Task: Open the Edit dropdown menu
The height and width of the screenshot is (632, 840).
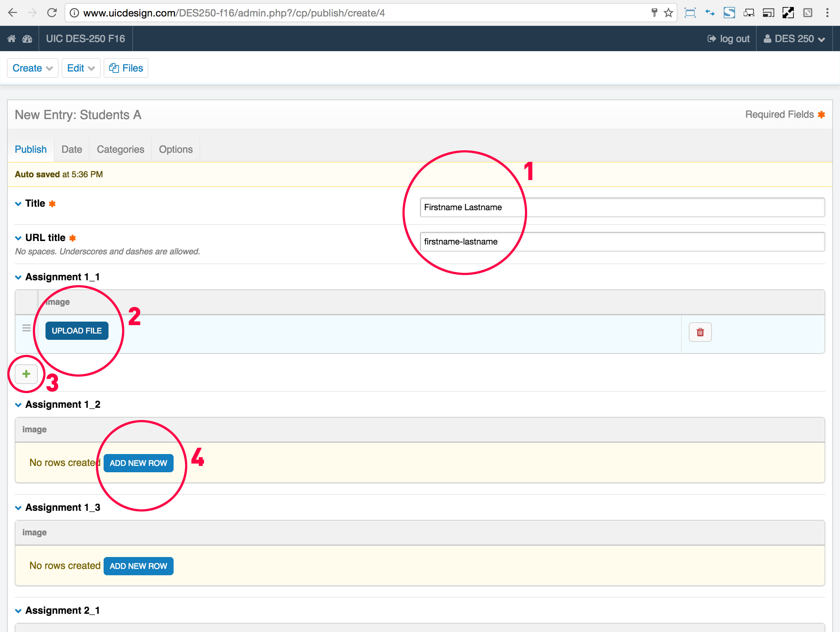Action: (x=81, y=68)
